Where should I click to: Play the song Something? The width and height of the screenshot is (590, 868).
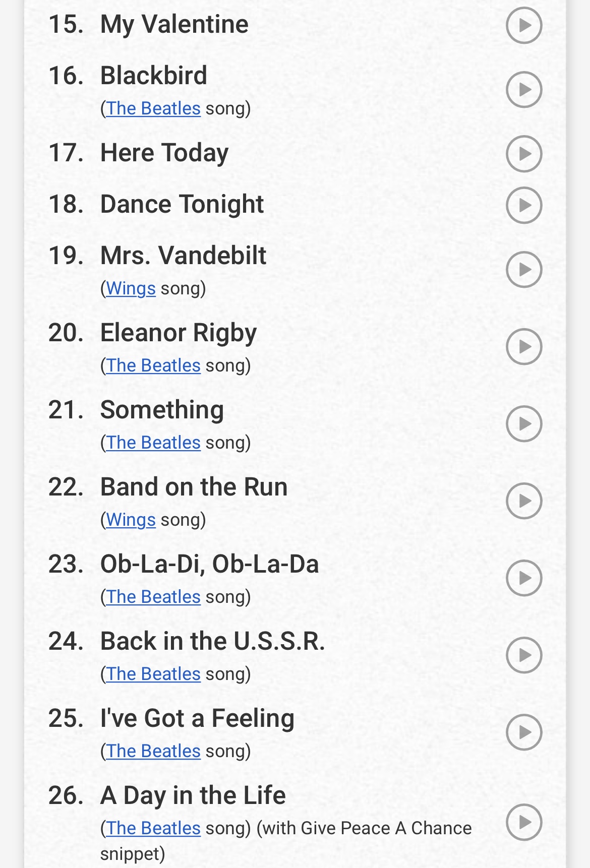tap(524, 423)
